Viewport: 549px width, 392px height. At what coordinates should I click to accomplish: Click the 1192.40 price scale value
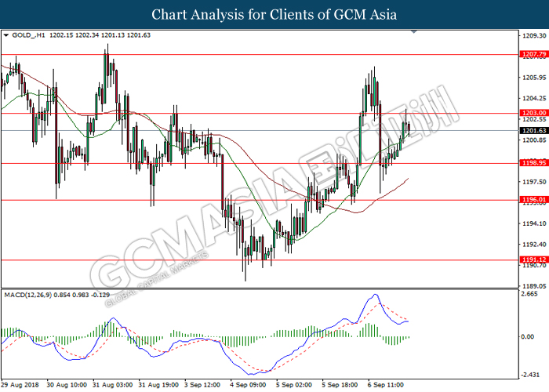[x=534, y=245]
